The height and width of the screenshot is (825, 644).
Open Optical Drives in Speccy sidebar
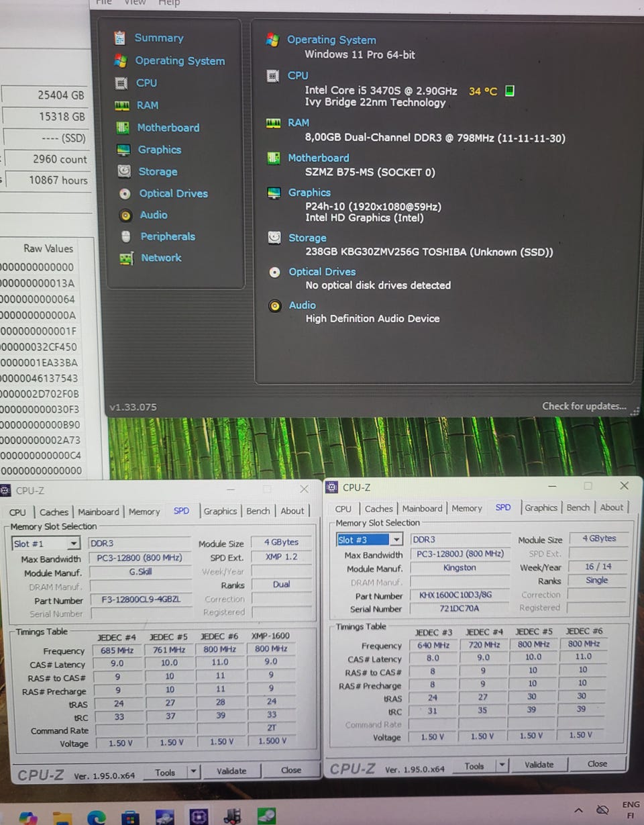point(173,193)
